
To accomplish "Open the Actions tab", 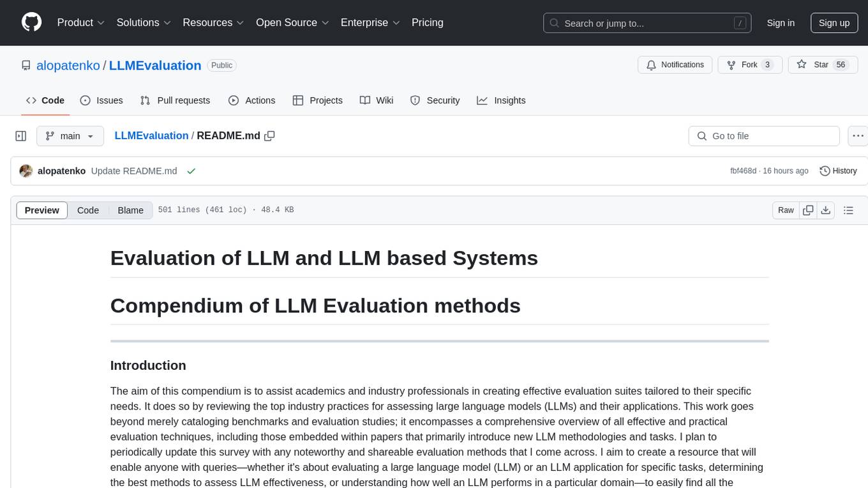I will point(251,100).
